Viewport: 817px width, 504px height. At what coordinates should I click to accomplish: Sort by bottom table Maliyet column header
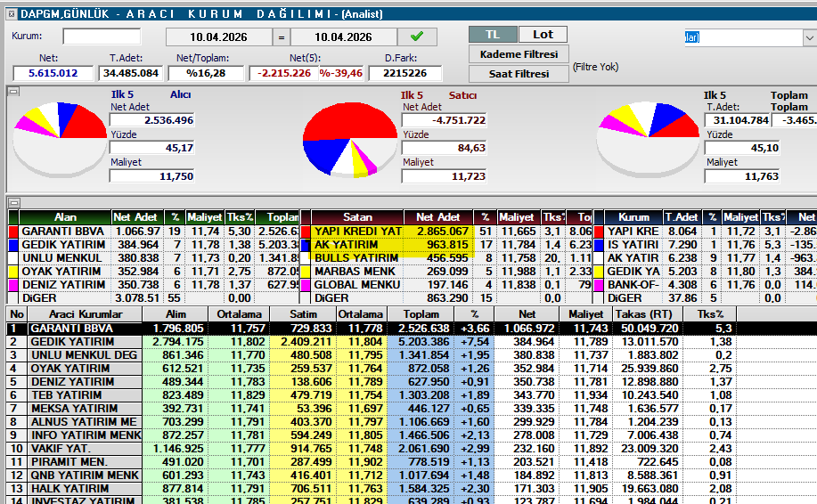(x=585, y=314)
